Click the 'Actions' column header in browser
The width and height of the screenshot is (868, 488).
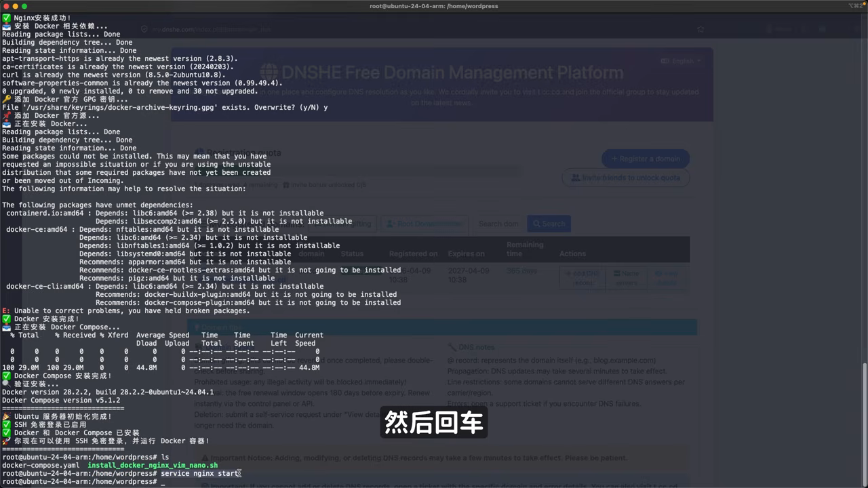572,253
